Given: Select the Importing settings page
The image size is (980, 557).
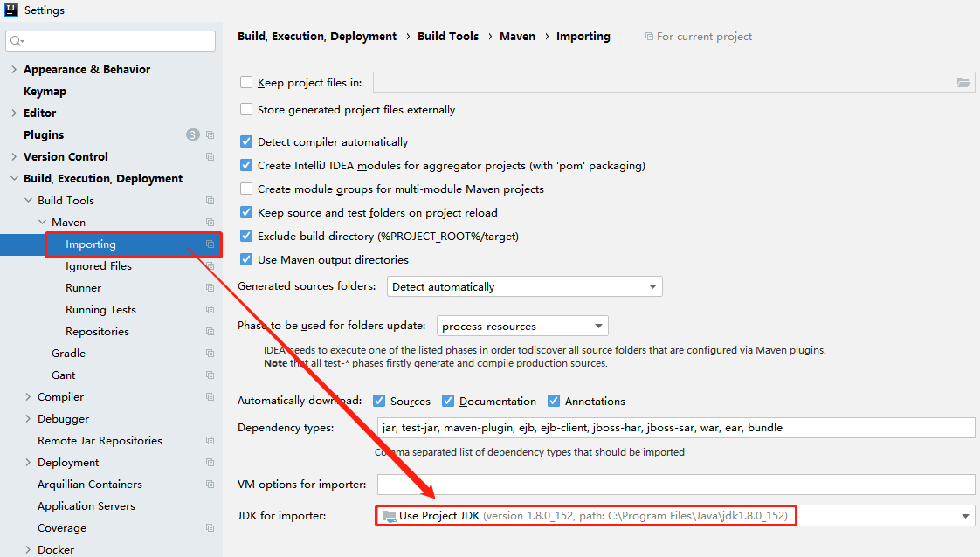Looking at the screenshot, I should (x=91, y=244).
